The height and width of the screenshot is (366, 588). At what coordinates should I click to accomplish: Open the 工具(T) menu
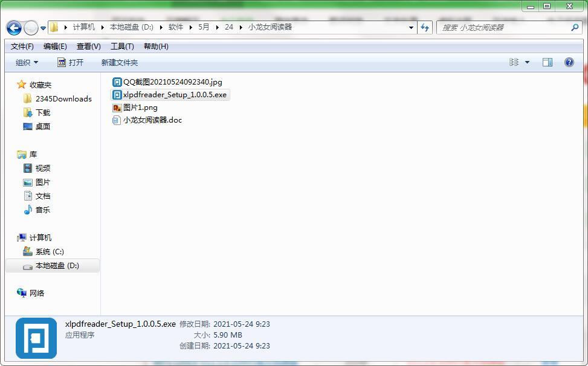pos(122,47)
